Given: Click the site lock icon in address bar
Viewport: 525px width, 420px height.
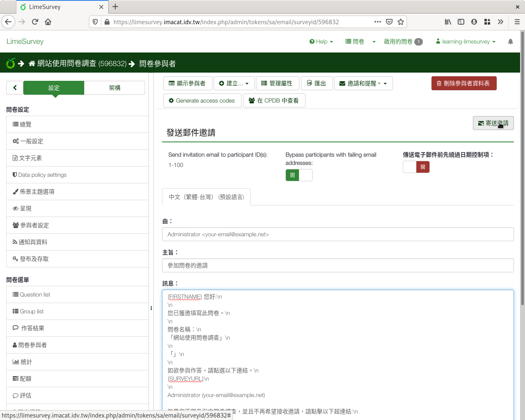Looking at the screenshot, I should [x=107, y=22].
